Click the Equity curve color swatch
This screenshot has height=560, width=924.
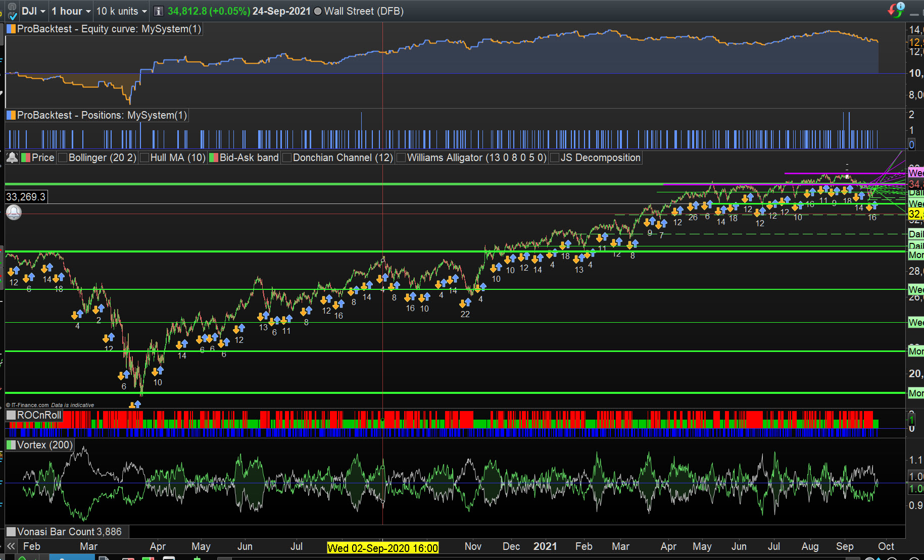11,29
